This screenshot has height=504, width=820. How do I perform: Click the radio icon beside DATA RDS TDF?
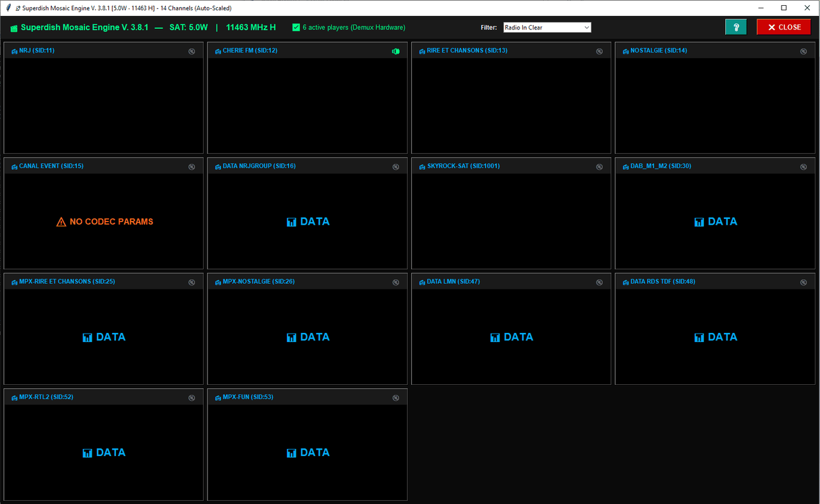626,282
